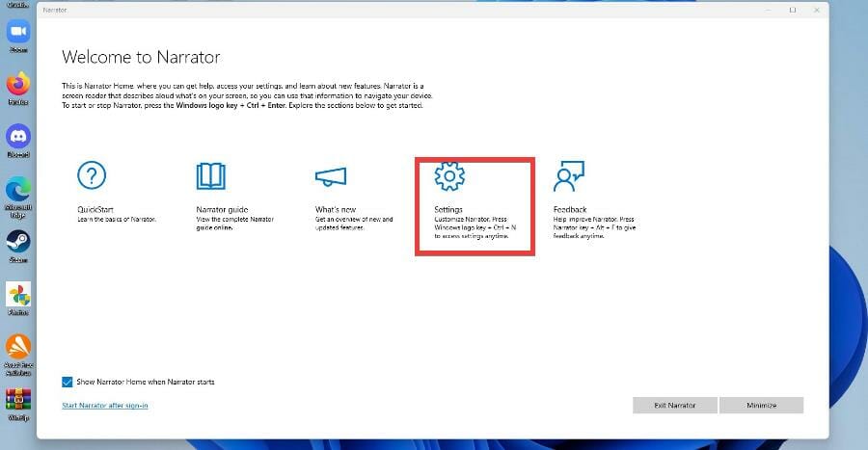The image size is (868, 450).
Task: Click the Narrator title bar text
Action: (55, 10)
